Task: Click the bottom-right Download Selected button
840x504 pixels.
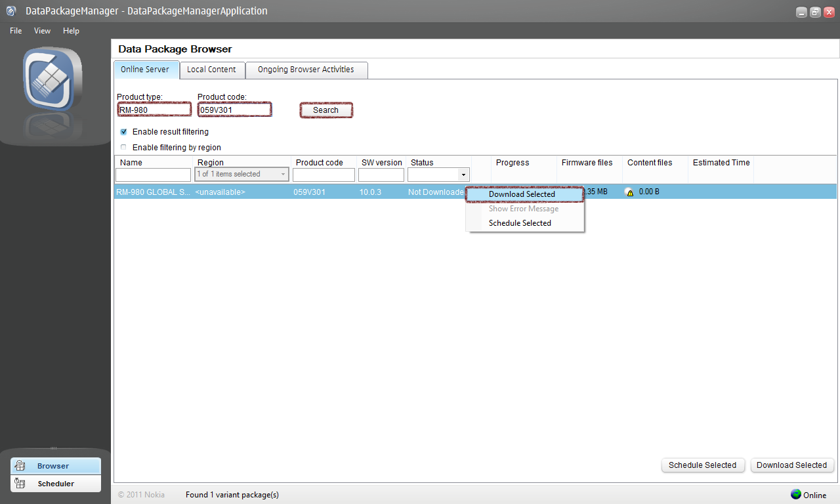Action: (791, 465)
